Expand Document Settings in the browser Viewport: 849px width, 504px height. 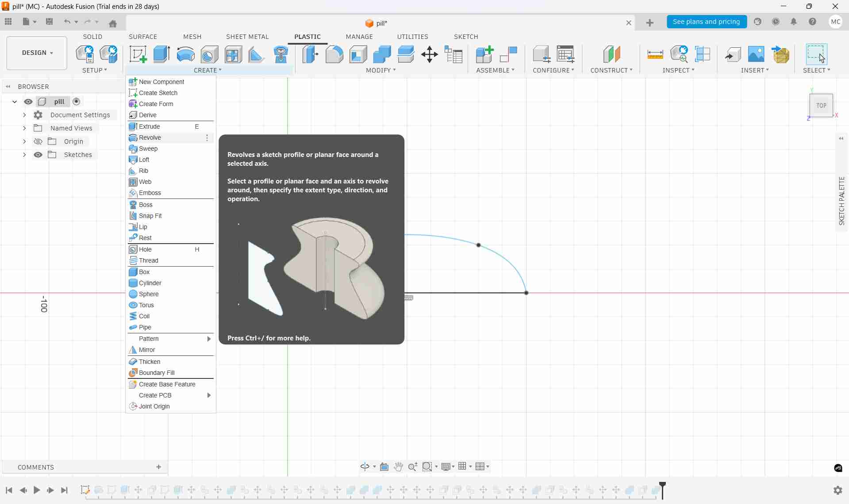pos(24,115)
